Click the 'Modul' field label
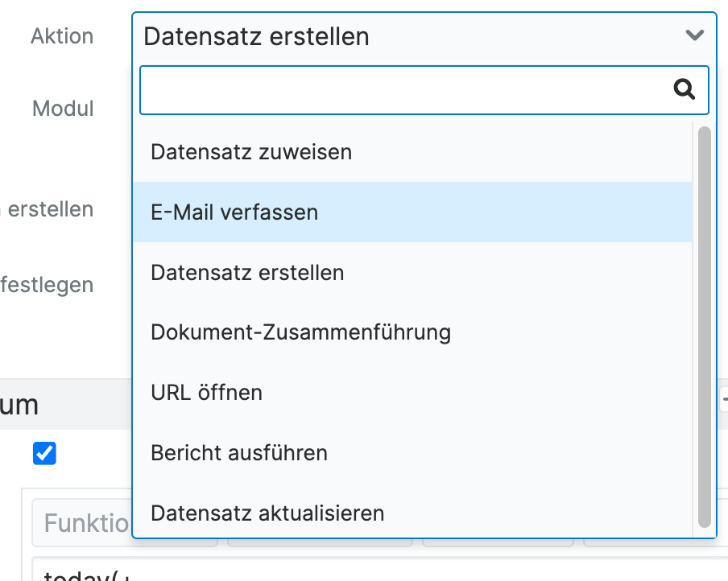The image size is (728, 581). (x=63, y=109)
